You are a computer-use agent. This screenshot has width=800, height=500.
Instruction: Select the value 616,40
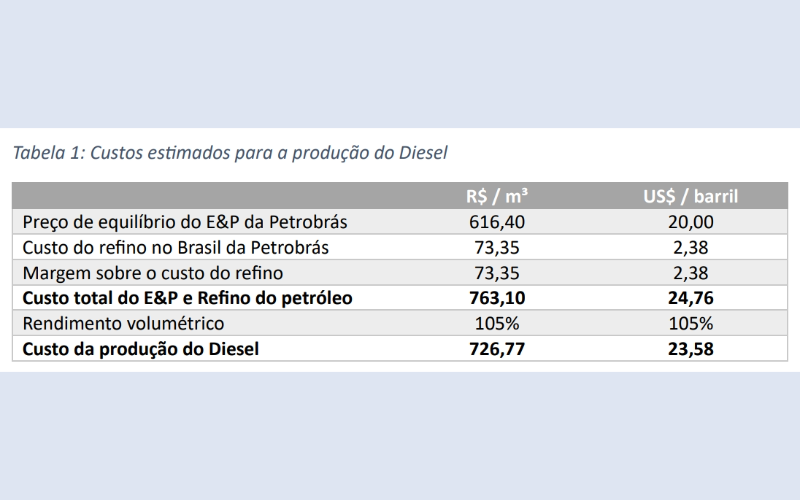tap(497, 222)
